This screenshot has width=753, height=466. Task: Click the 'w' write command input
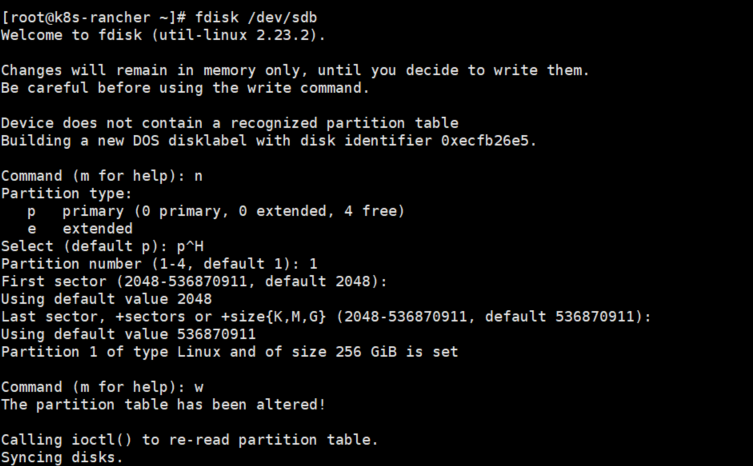click(198, 388)
